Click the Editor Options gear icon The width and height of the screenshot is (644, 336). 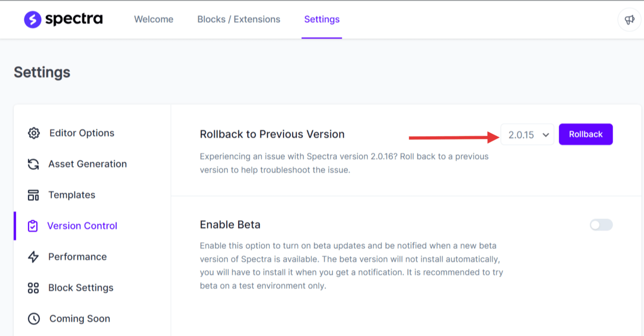click(x=34, y=133)
